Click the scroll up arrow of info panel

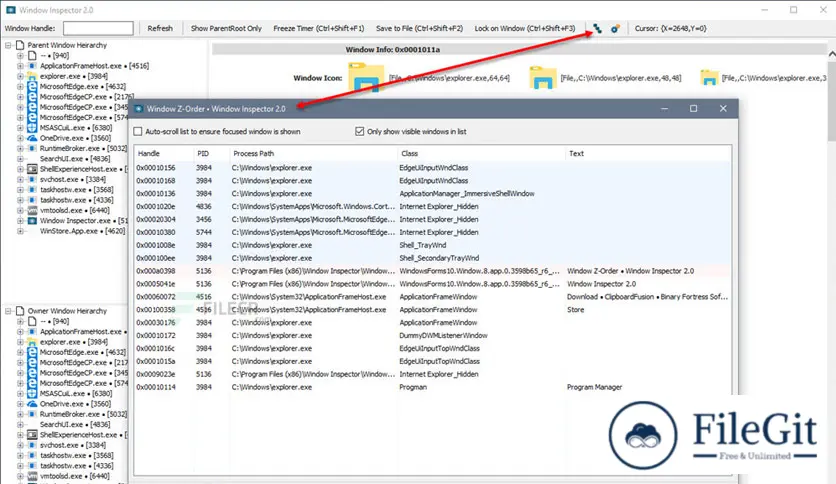[832, 54]
